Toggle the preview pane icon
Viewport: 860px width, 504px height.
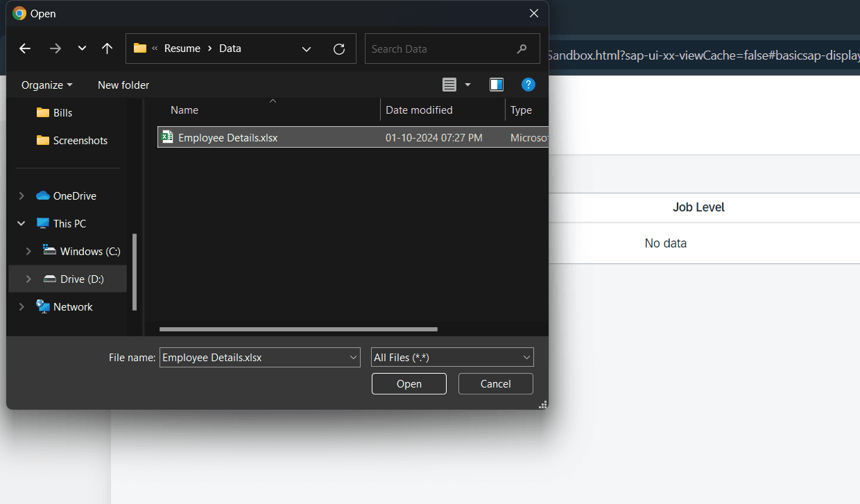497,85
